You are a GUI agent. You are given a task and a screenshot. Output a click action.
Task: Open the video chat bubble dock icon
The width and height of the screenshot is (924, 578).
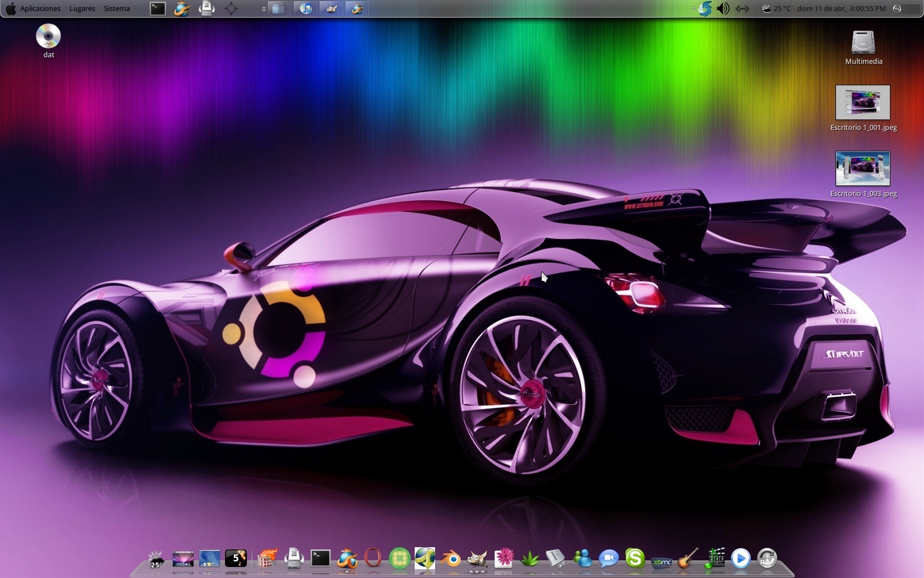[x=609, y=559]
